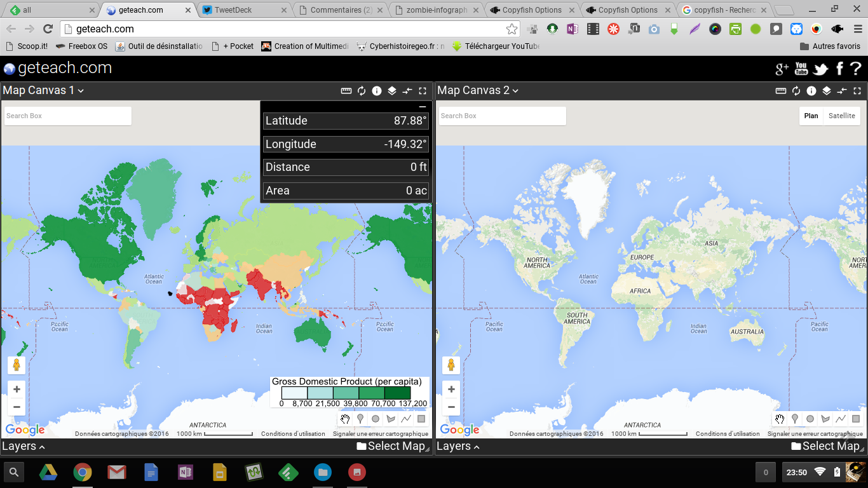
Task: Open Conditions d'utilisation link in Canvas 1
Action: coord(293,434)
